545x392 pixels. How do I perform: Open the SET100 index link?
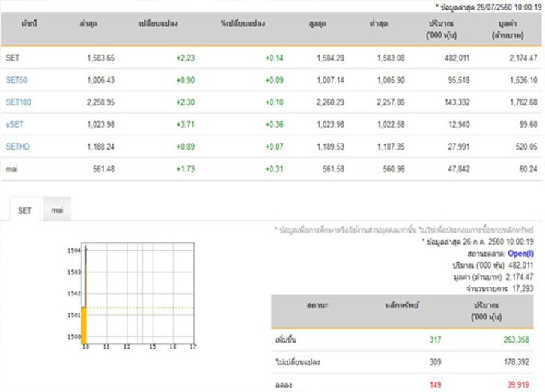tap(19, 102)
